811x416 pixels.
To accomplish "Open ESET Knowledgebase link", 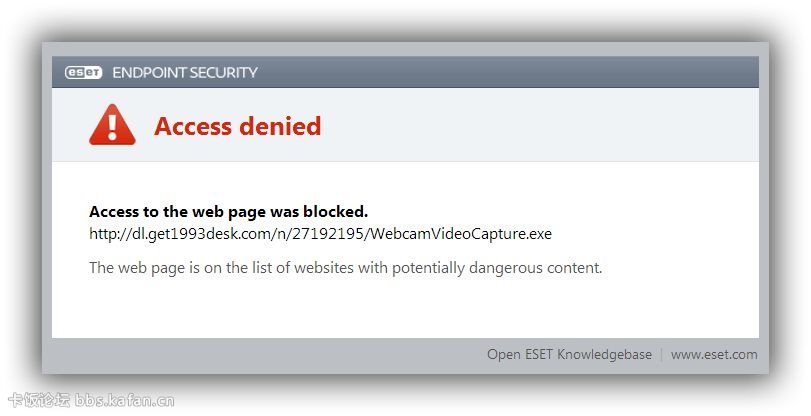I will [x=569, y=354].
